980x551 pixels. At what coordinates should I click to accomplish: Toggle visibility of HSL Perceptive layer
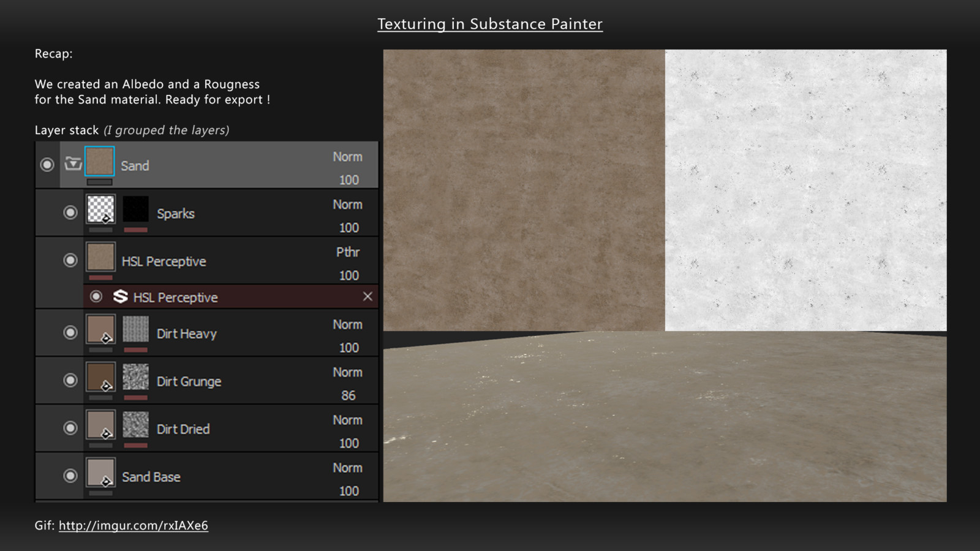coord(70,260)
